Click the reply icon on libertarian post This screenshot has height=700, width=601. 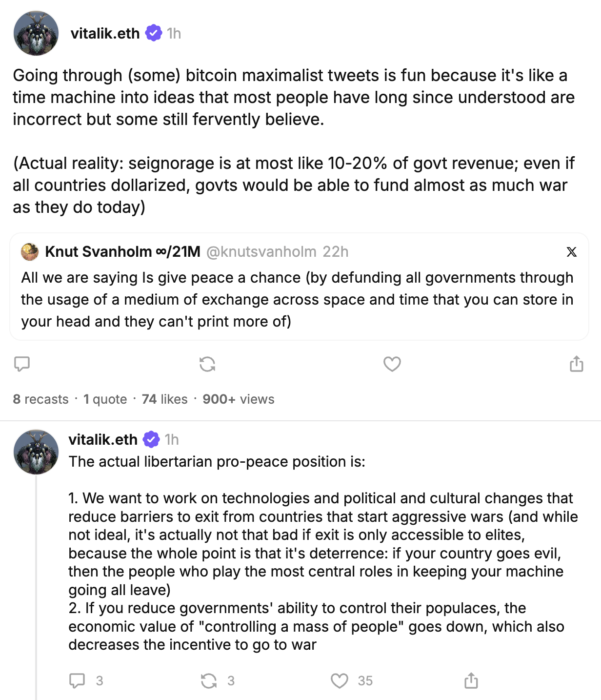77,680
